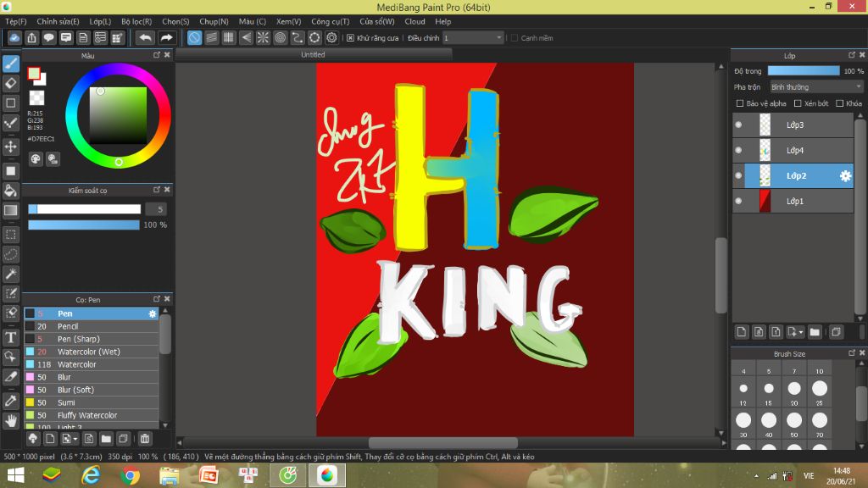Check the Khóa lock option in layer panel

pyautogui.click(x=841, y=103)
